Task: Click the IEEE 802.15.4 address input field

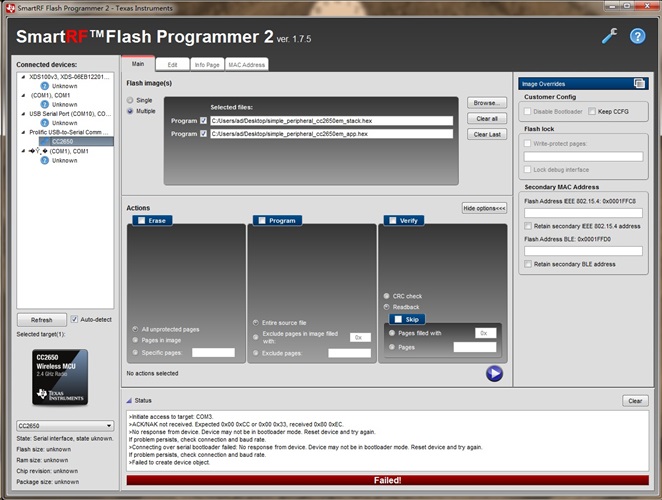Action: pos(583,213)
